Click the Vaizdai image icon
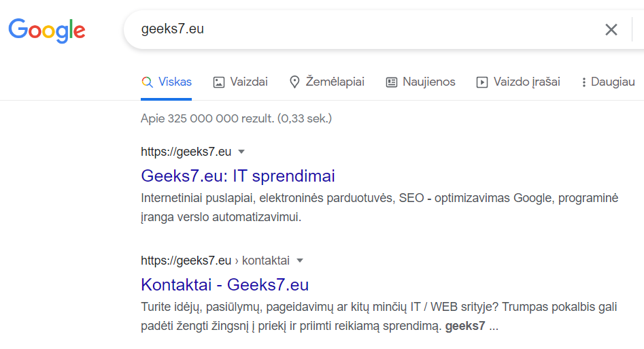The width and height of the screenshot is (644, 349). pyautogui.click(x=218, y=82)
